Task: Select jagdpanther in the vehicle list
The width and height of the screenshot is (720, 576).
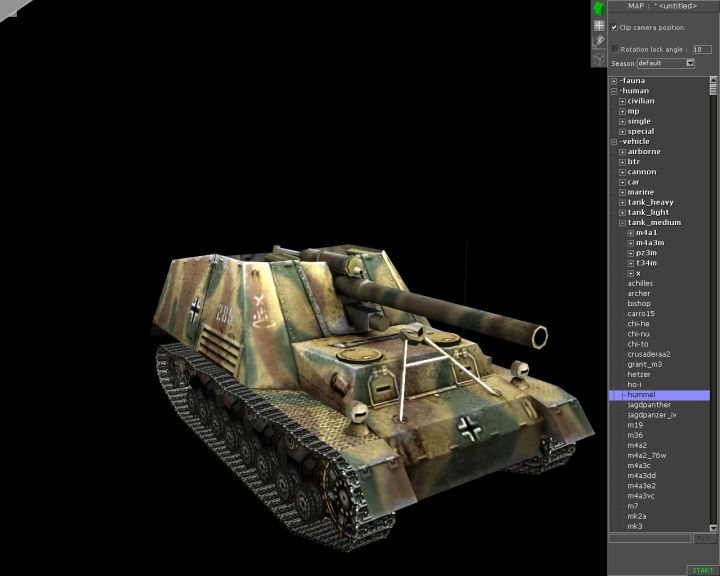Action: point(649,405)
